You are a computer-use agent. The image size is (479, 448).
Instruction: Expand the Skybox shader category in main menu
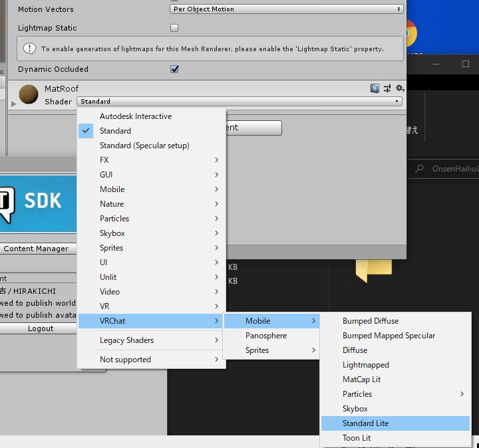152,233
